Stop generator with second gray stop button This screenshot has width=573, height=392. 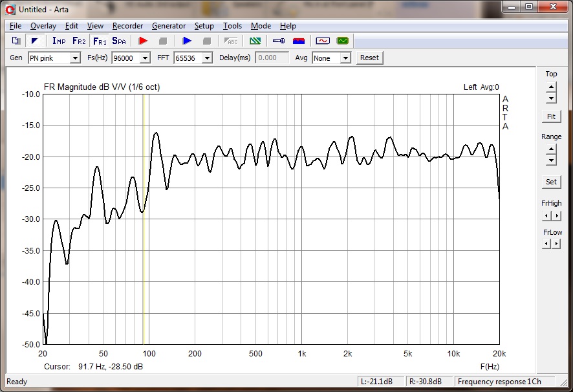207,41
